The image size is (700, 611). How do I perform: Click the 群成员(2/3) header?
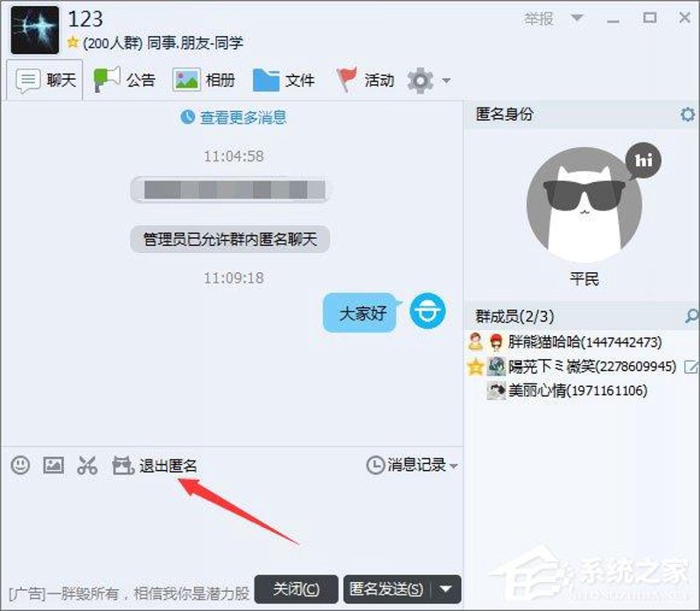click(x=514, y=316)
